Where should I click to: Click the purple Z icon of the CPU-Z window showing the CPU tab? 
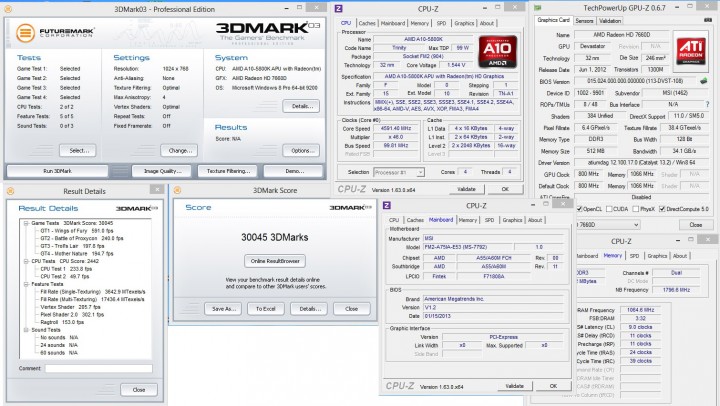[338, 9]
